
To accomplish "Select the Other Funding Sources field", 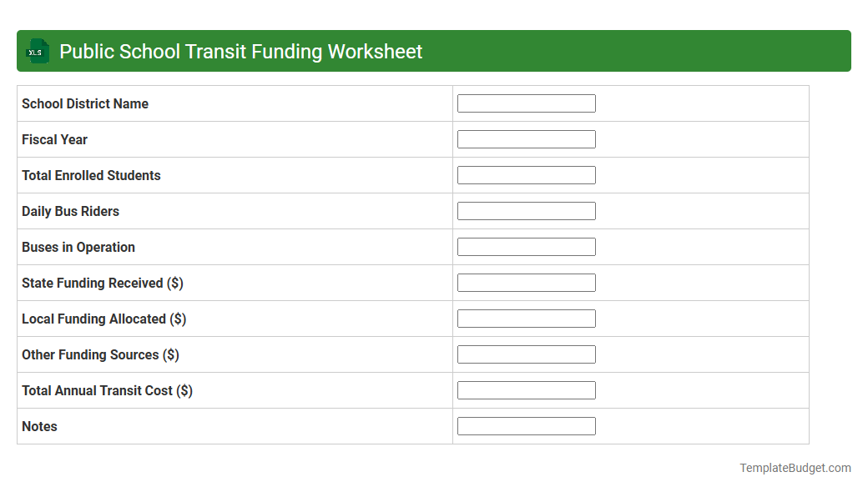I will tap(526, 354).
